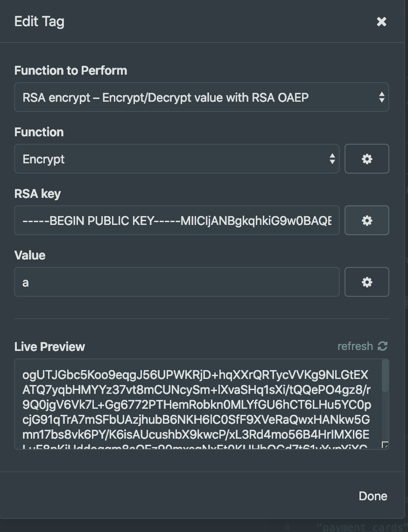Click the Live Preview encrypted text area
Screen dimensions: 408x532
pyautogui.click(x=201, y=404)
